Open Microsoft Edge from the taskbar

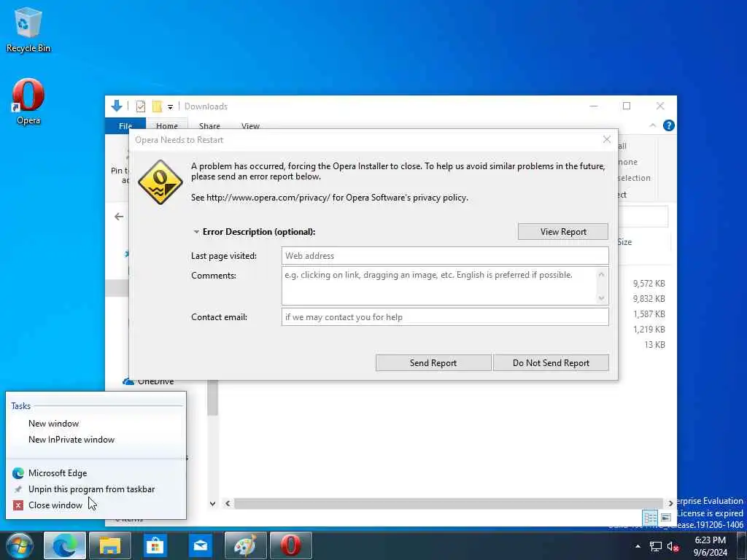65,545
